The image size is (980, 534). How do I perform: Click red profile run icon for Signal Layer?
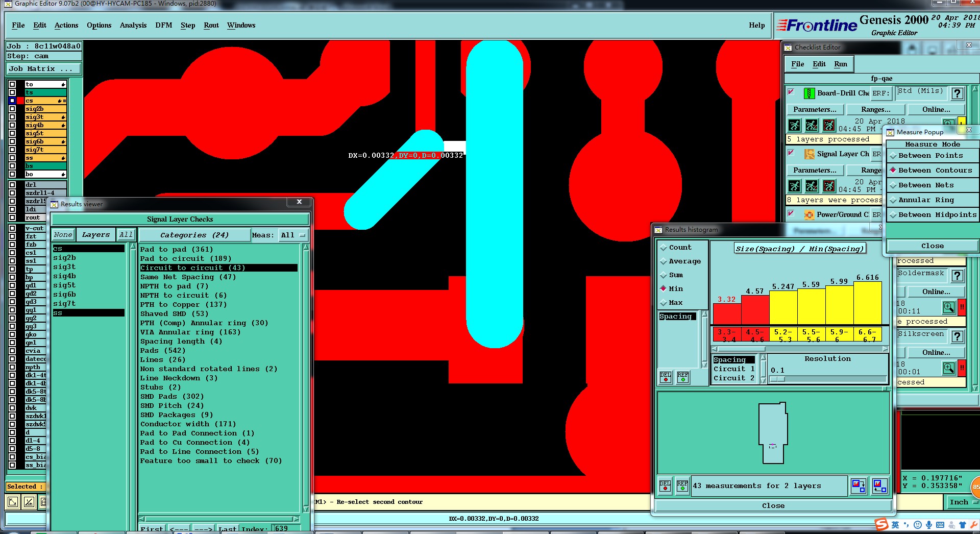pyautogui.click(x=829, y=186)
